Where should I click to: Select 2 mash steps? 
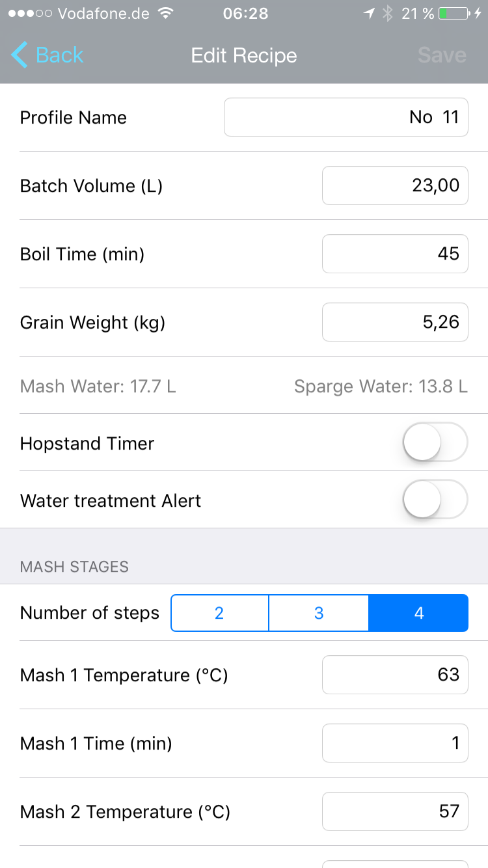tap(220, 613)
